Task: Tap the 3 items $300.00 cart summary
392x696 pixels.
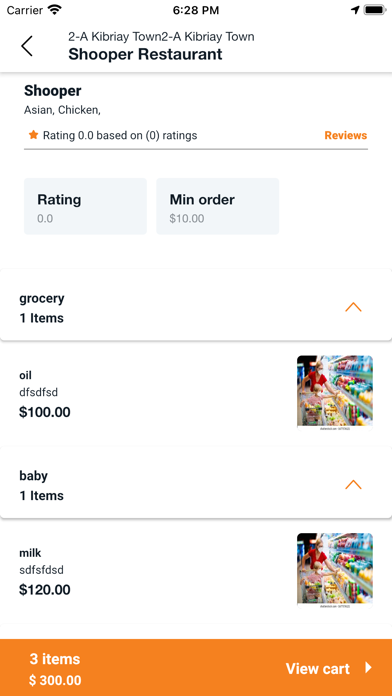Action: 55,669
